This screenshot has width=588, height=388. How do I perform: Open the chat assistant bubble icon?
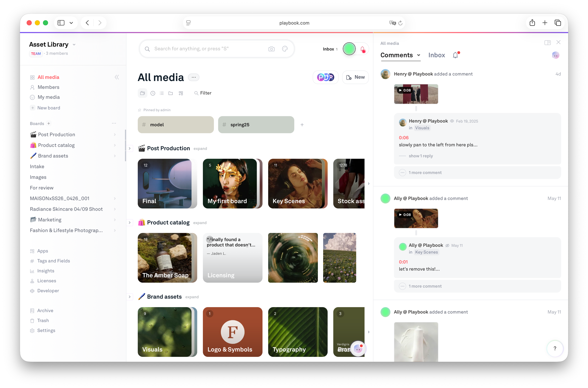[x=358, y=348]
